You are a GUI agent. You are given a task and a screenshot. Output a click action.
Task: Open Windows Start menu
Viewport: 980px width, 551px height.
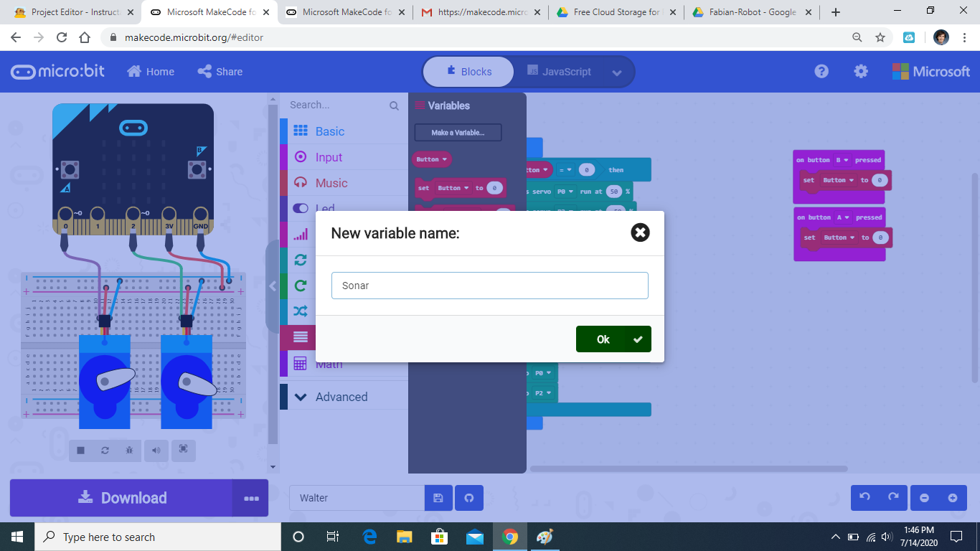tap(17, 537)
